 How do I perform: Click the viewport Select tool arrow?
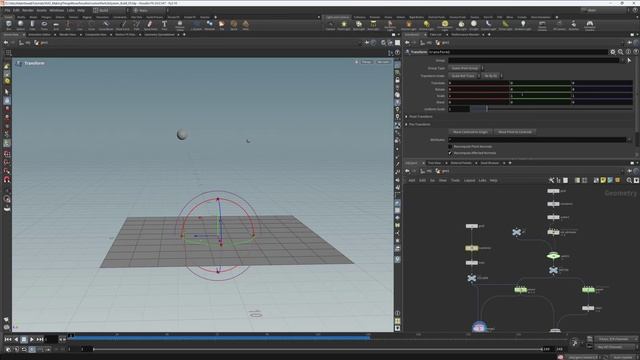(7, 92)
